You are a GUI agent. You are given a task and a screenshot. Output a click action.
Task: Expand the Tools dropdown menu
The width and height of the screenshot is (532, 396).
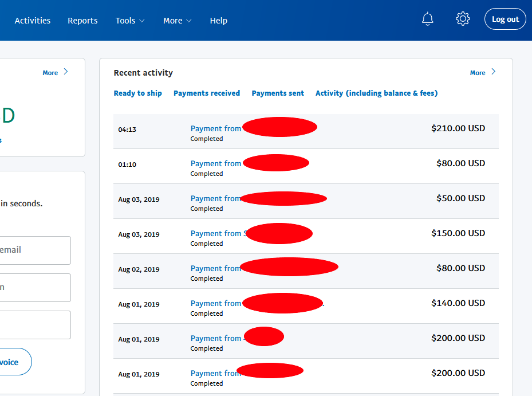pos(130,21)
